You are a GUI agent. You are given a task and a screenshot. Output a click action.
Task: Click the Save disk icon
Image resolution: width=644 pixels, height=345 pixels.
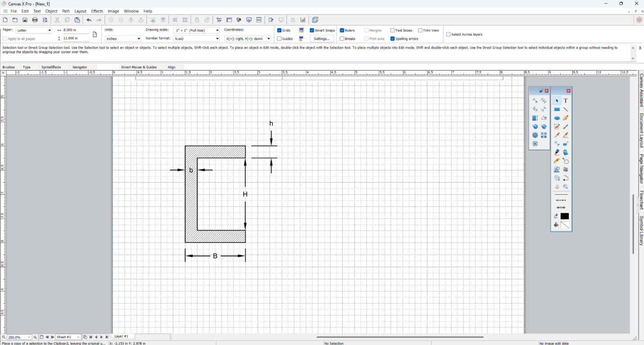(25, 20)
